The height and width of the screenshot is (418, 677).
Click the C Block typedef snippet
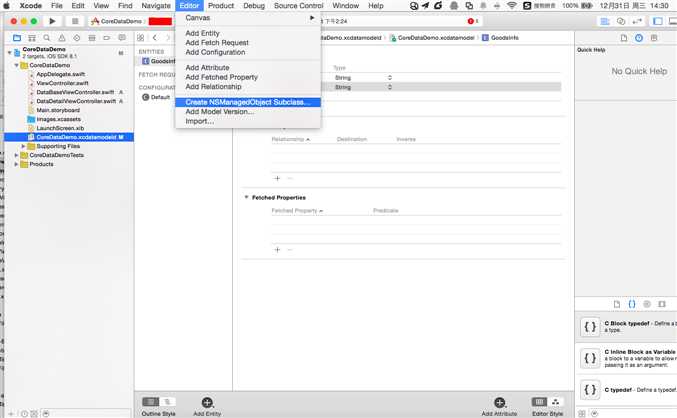[x=626, y=327]
